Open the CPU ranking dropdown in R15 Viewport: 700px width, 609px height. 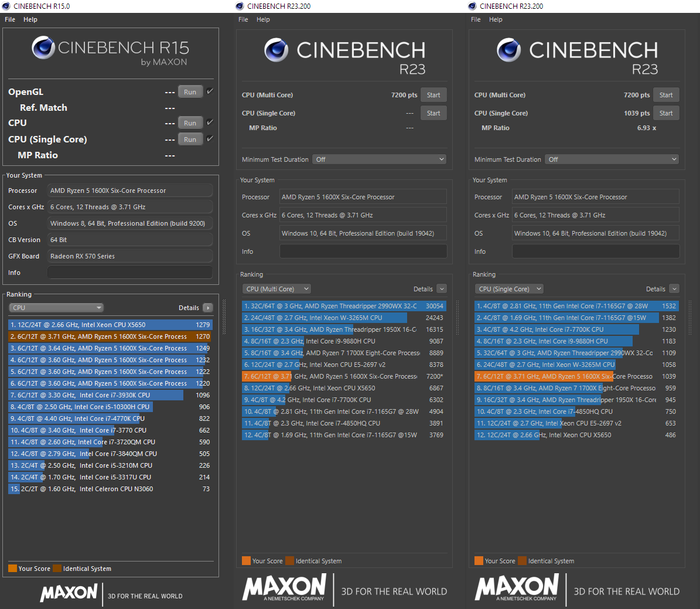tap(56, 308)
